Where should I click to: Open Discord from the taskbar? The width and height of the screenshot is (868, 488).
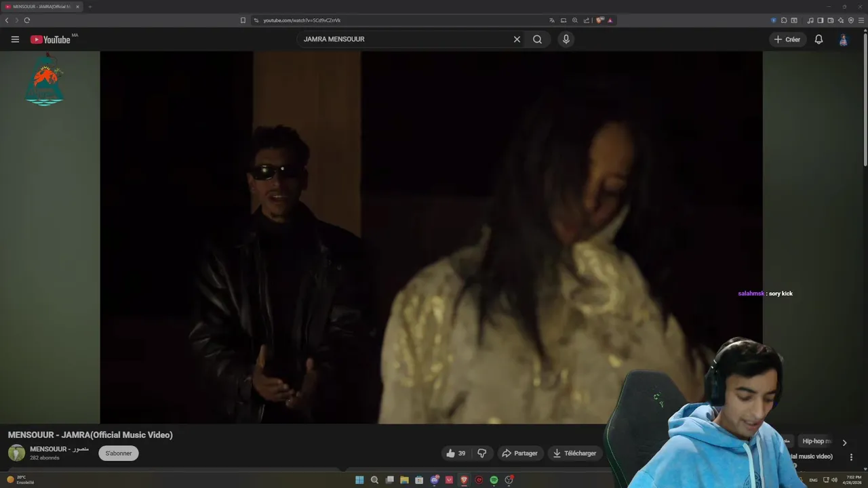coord(434,480)
